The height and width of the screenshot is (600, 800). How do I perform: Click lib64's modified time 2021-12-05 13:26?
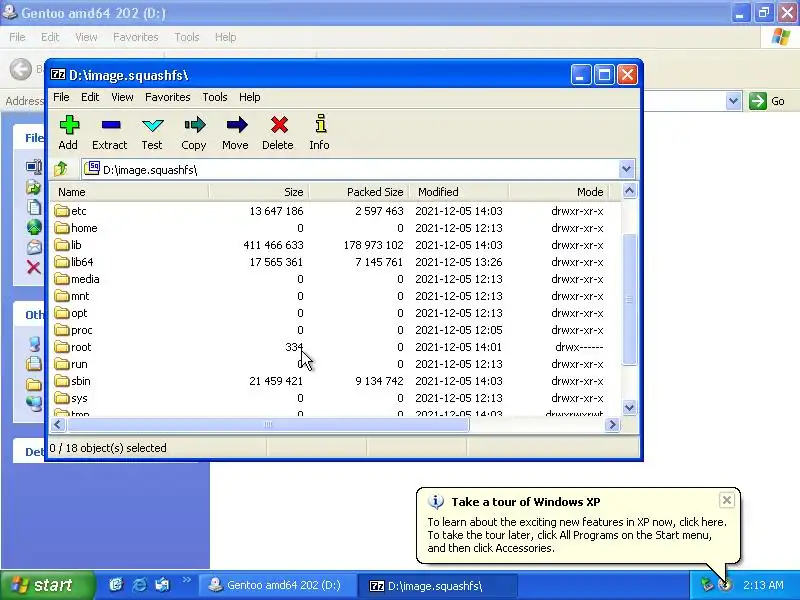coord(459,262)
